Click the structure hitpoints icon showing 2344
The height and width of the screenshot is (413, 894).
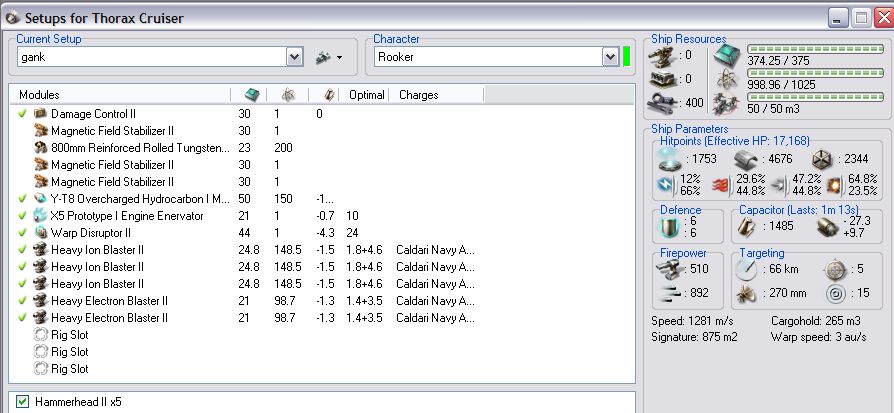pos(823,160)
